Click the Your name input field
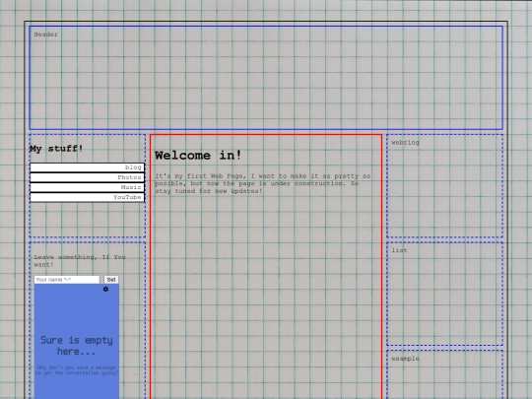 point(67,280)
